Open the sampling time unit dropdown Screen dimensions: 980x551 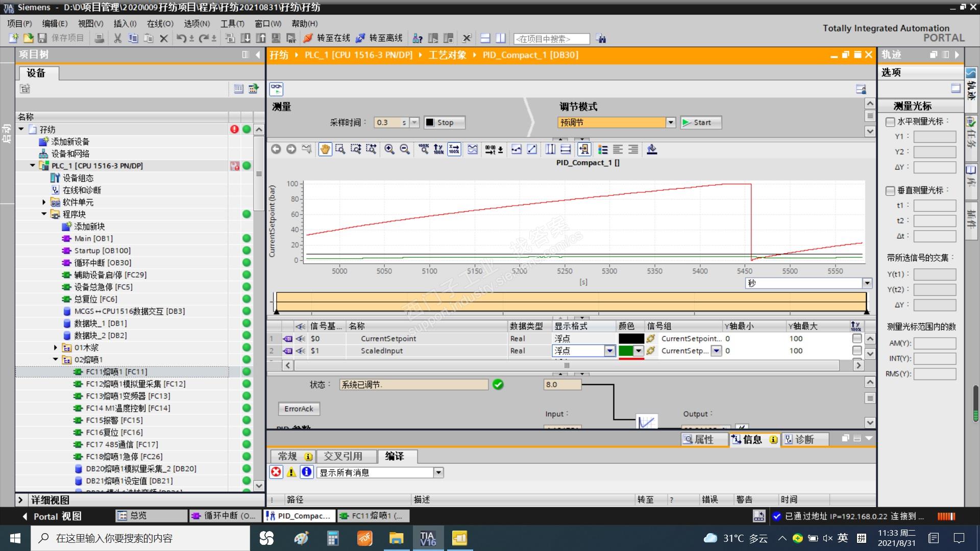coord(414,122)
